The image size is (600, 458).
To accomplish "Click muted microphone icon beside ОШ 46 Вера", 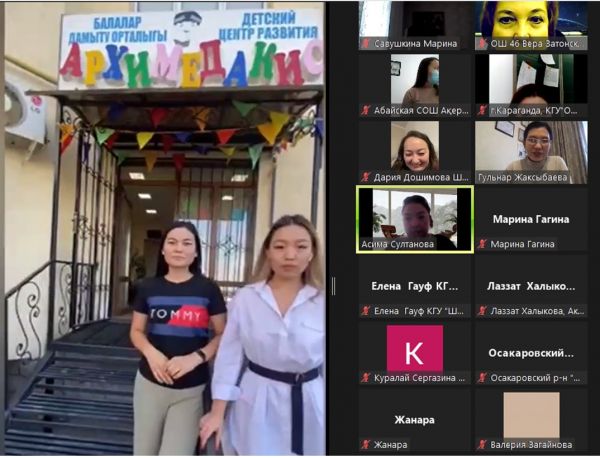I will (x=482, y=44).
